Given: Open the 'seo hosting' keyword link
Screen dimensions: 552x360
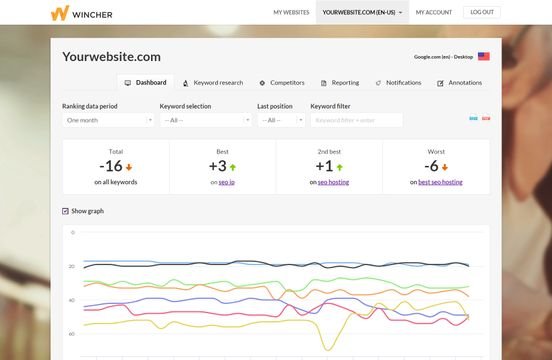Looking at the screenshot, I should click(333, 182).
